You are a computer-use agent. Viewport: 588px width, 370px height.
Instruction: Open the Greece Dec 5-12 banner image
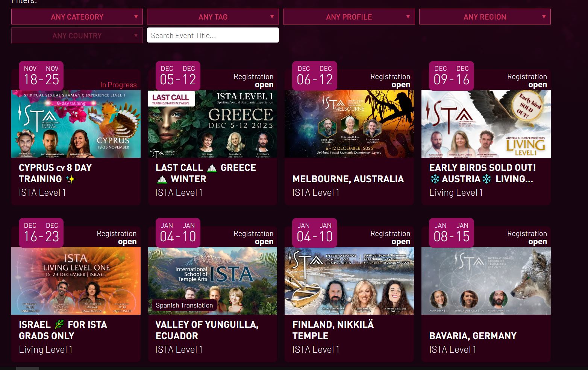212,124
